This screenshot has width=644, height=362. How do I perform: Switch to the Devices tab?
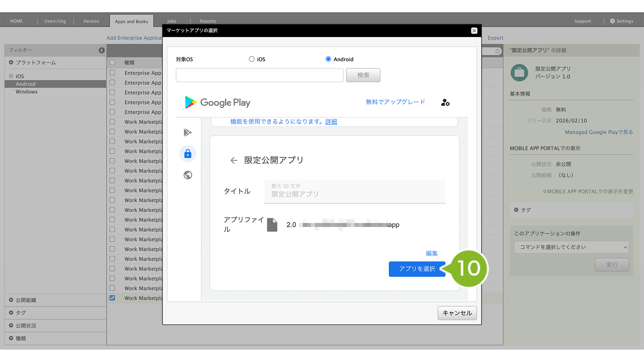click(x=91, y=21)
